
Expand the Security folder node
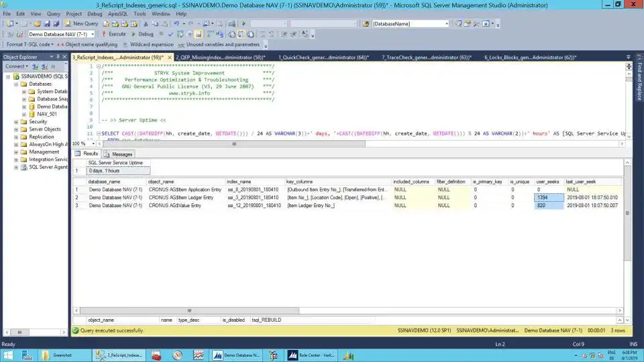(16, 122)
